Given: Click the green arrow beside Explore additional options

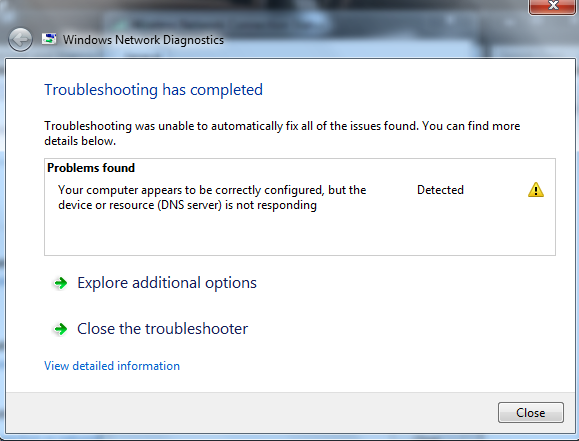Looking at the screenshot, I should tap(61, 283).
